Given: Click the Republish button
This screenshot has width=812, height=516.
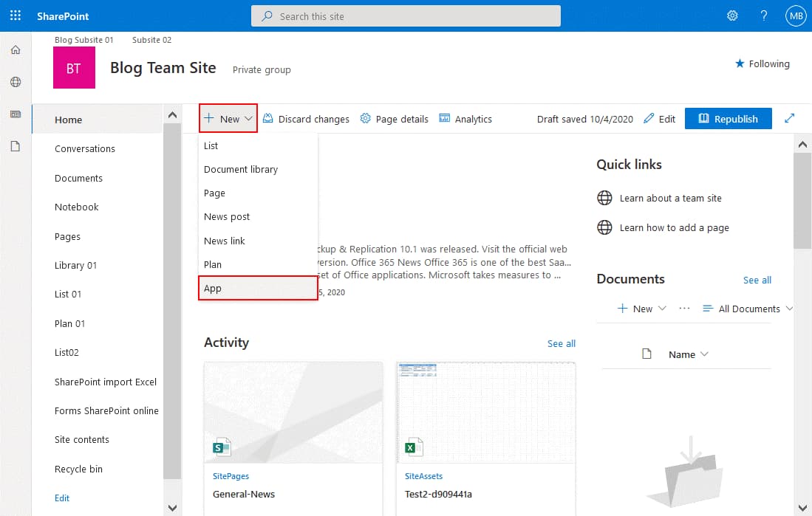Looking at the screenshot, I should coord(728,118).
